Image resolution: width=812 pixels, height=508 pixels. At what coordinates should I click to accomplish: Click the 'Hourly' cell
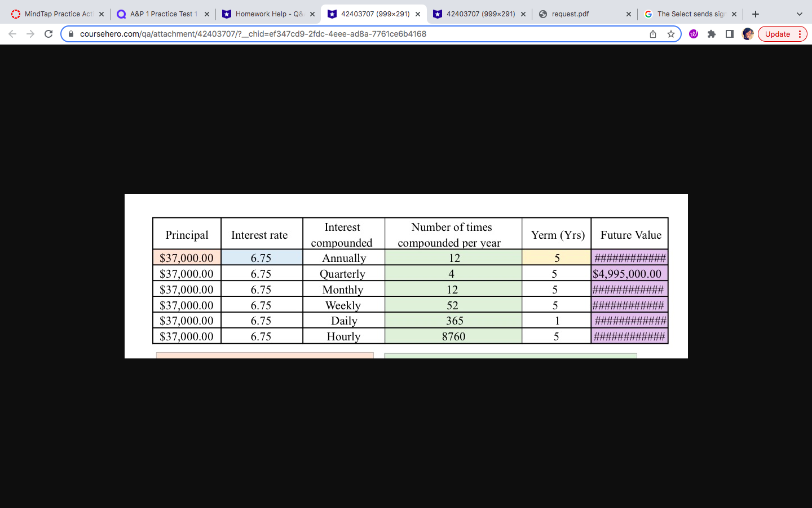point(343,336)
